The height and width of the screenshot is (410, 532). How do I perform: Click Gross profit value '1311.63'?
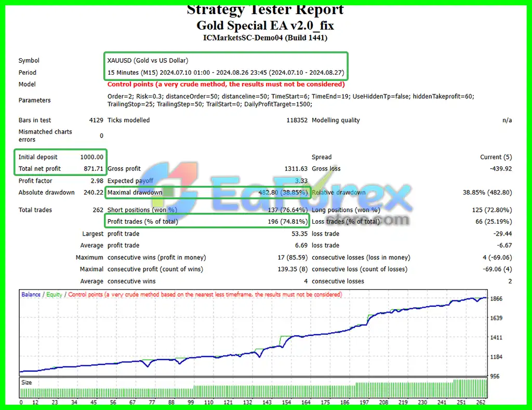click(x=296, y=168)
